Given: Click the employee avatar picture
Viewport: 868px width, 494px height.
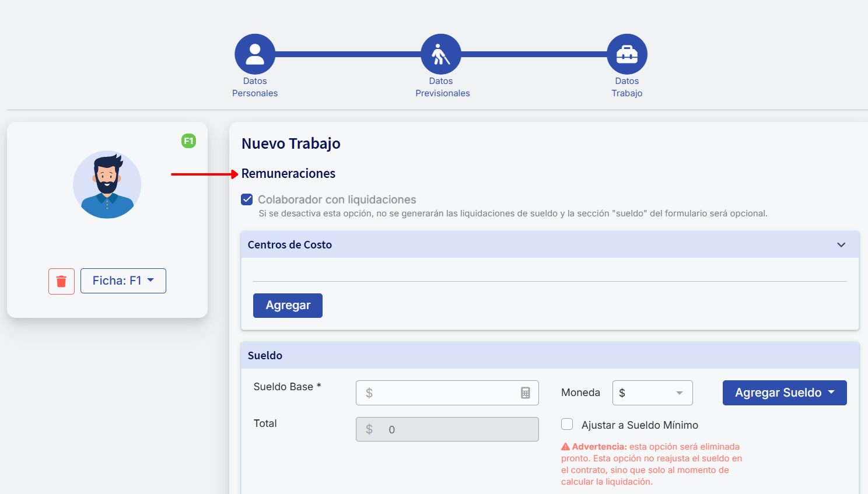Looking at the screenshot, I should pos(107,184).
